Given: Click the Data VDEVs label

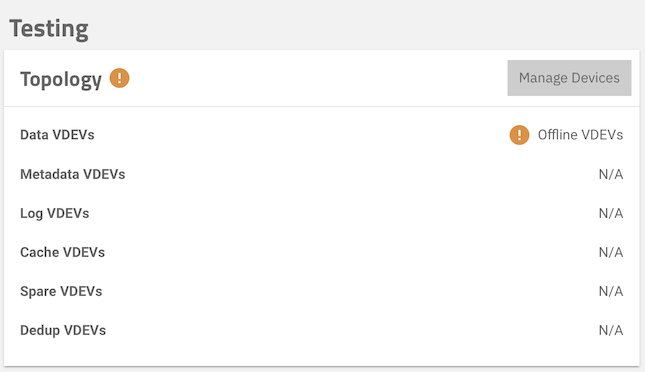Looking at the screenshot, I should point(57,135).
